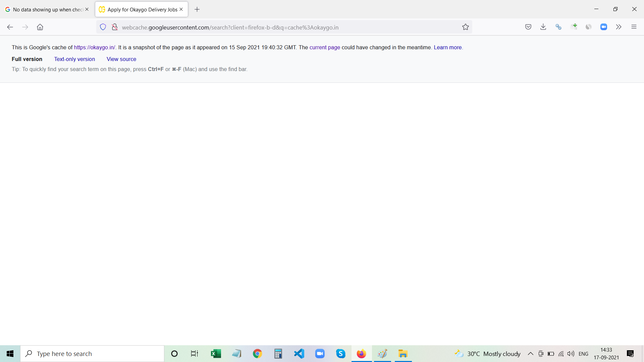Image resolution: width=644 pixels, height=362 pixels.
Task: Show more tools via the overflow chevron
Action: [x=619, y=27]
